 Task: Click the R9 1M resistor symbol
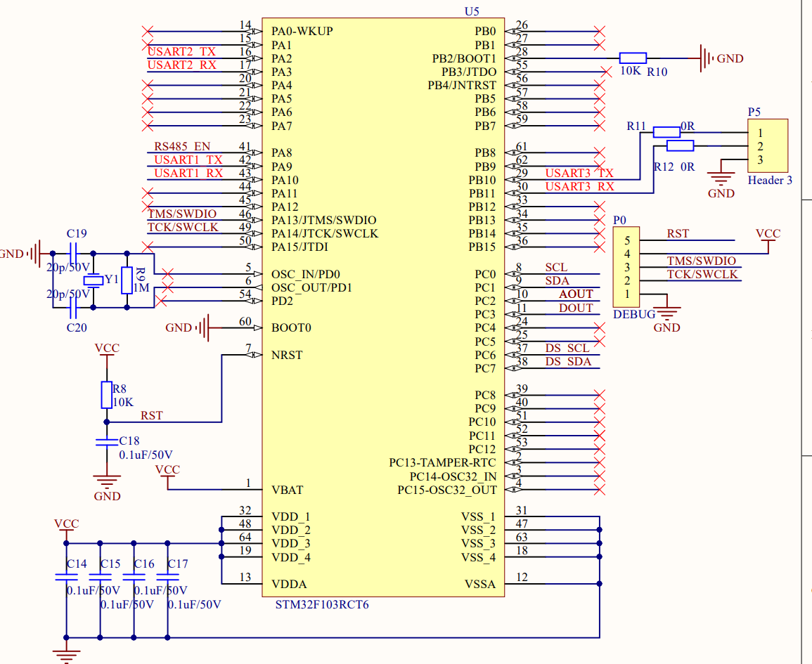point(127,280)
